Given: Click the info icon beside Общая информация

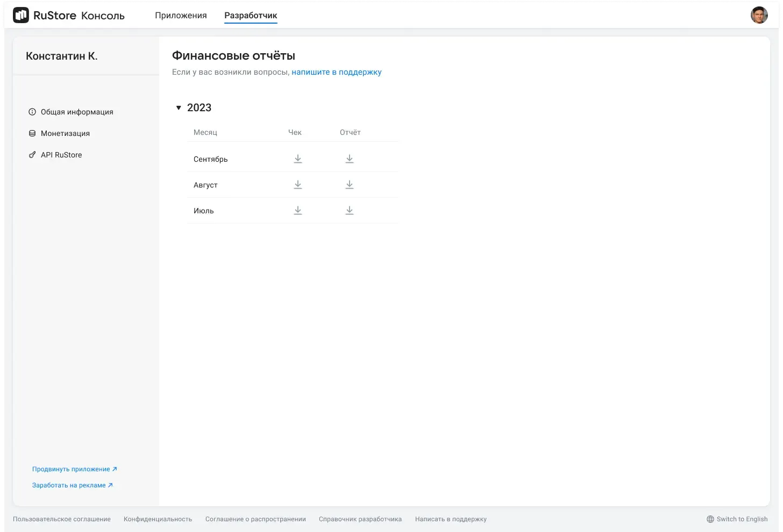Looking at the screenshot, I should (32, 112).
